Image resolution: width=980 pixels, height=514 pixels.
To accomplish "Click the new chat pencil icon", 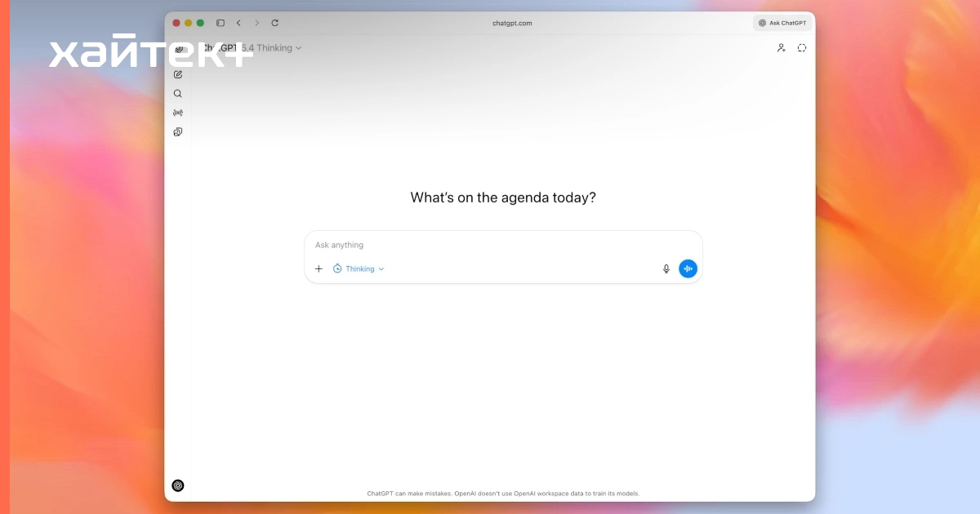I will (x=178, y=74).
